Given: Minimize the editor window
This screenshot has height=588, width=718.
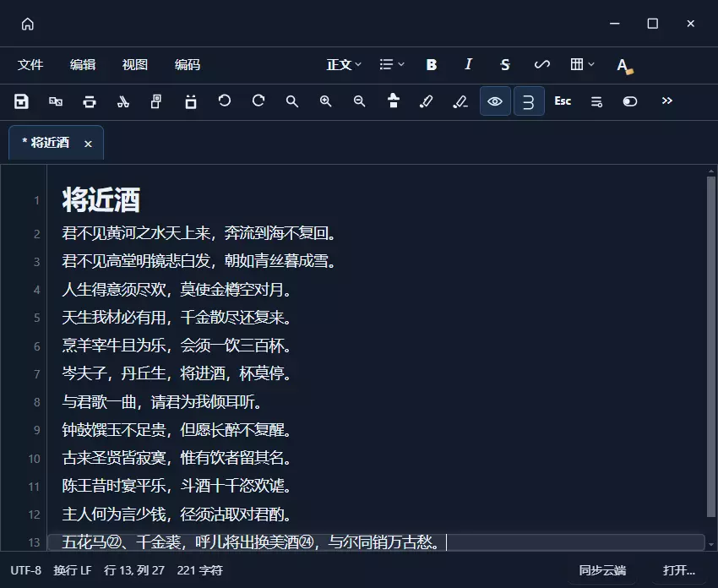Looking at the screenshot, I should (614, 24).
